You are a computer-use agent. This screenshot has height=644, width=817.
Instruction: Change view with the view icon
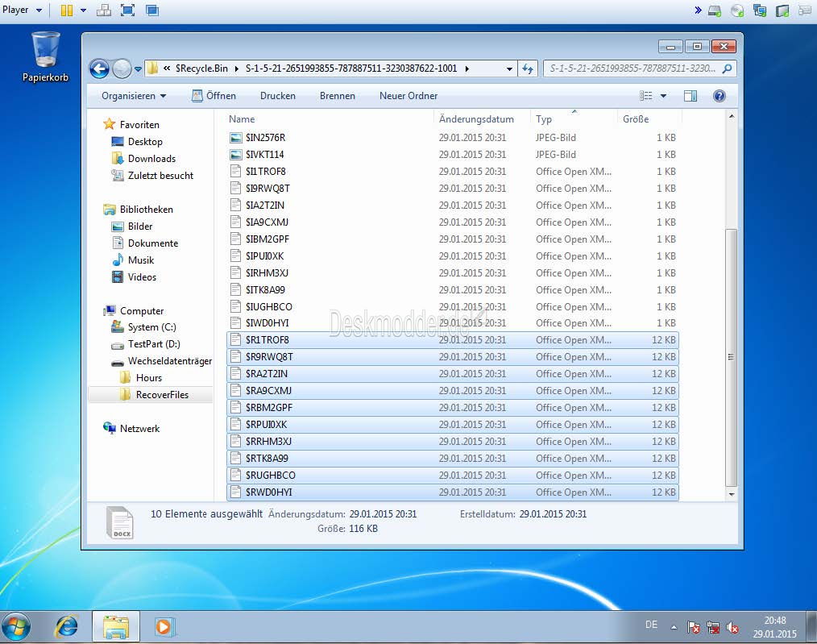click(646, 96)
